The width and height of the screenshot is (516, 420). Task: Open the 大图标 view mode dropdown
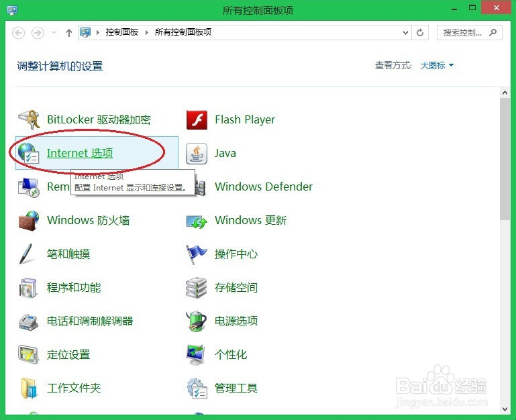pos(437,66)
